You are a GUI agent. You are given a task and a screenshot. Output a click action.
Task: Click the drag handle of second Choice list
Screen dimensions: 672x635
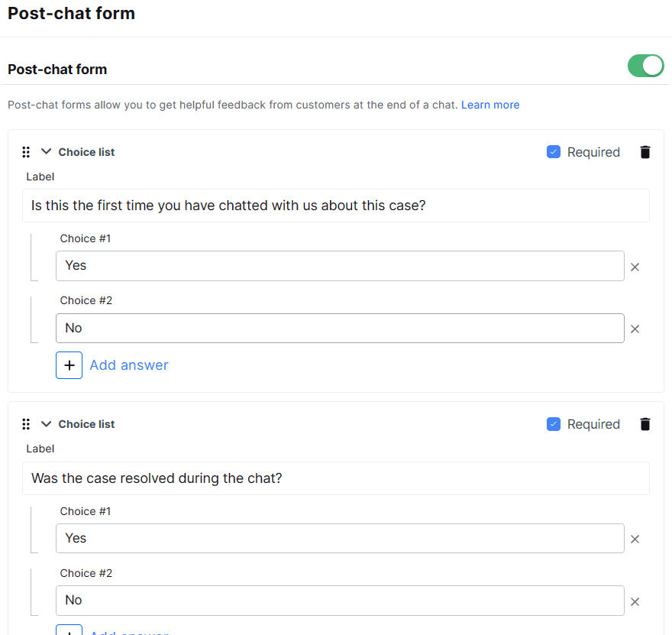[x=26, y=424]
